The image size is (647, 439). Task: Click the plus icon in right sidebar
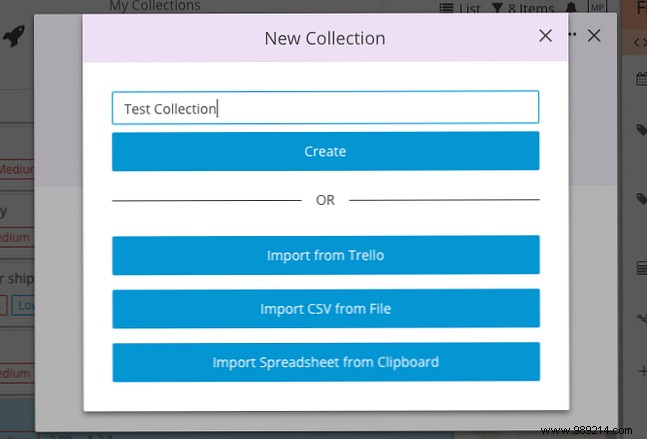(x=642, y=371)
